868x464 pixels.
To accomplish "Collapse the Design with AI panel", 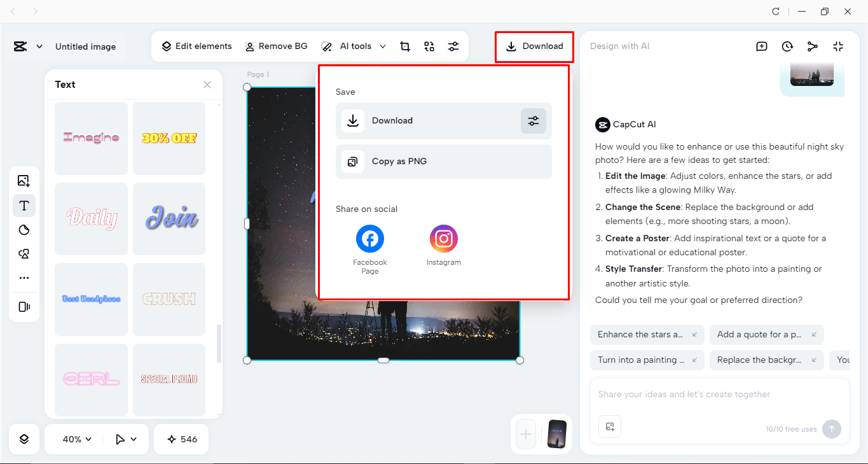I will pyautogui.click(x=838, y=46).
